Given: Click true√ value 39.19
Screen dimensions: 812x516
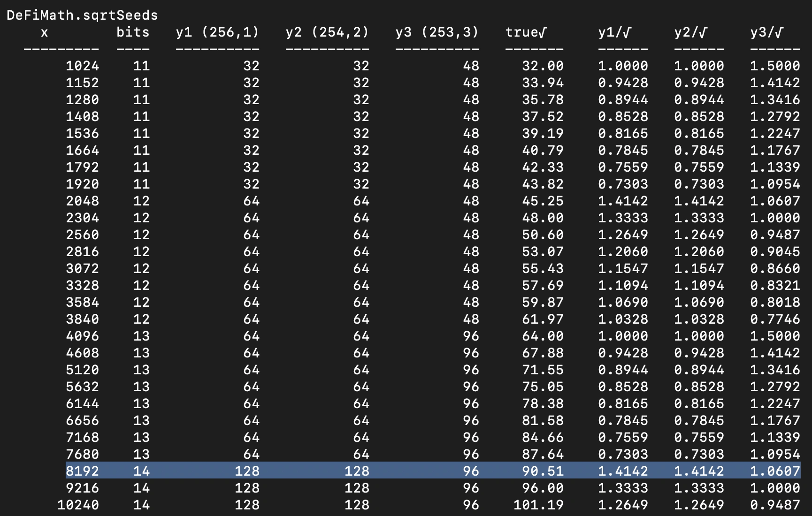Looking at the screenshot, I should [543, 134].
